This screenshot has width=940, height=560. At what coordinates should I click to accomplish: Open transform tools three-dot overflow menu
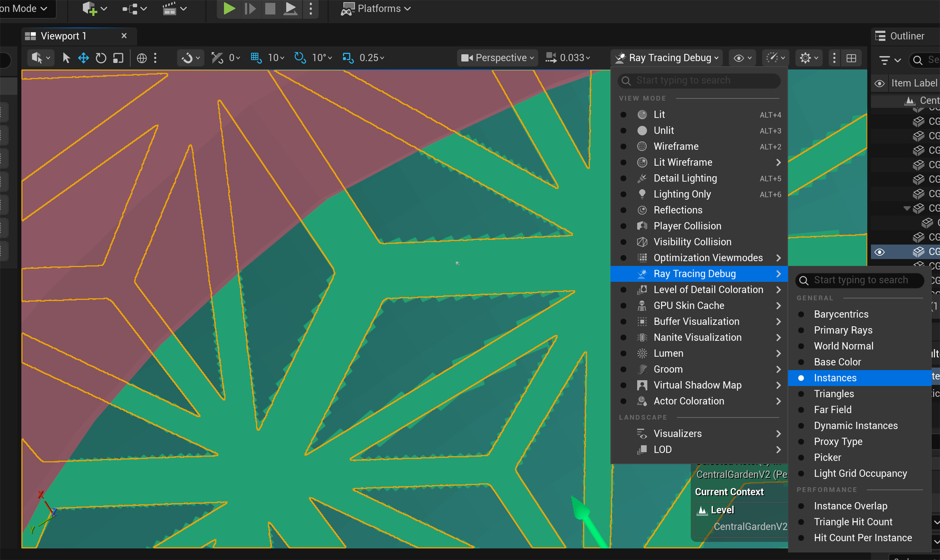(x=155, y=58)
